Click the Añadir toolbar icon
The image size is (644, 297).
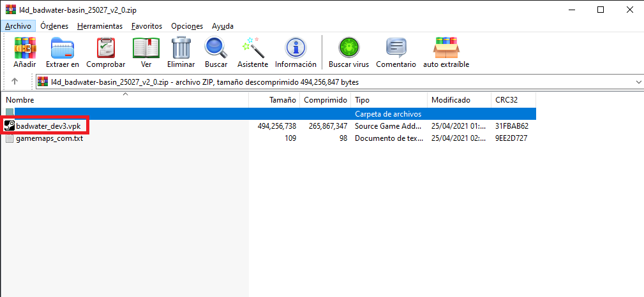[x=25, y=48]
